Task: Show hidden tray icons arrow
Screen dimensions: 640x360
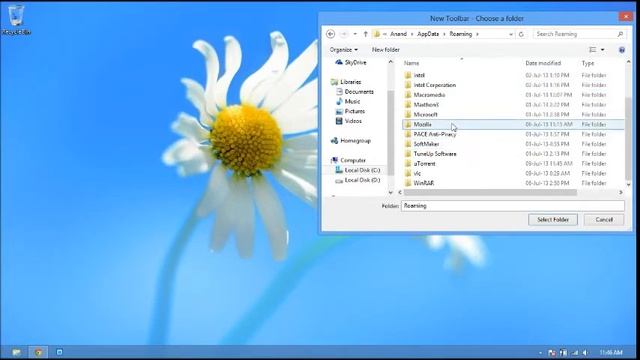Action: 540,353
